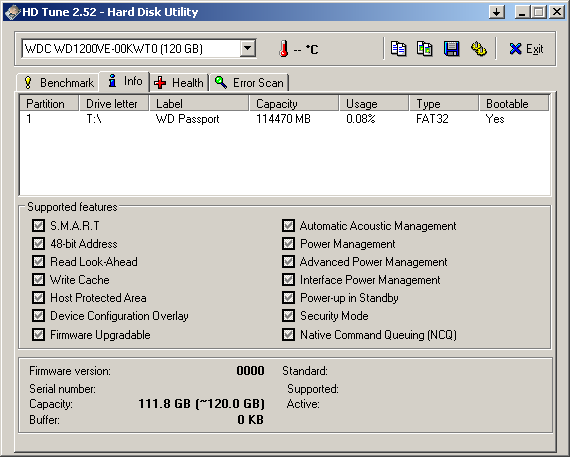The image size is (570, 457).
Task: Toggle the S.M.A.R.T checkbox
Action: pos(38,225)
